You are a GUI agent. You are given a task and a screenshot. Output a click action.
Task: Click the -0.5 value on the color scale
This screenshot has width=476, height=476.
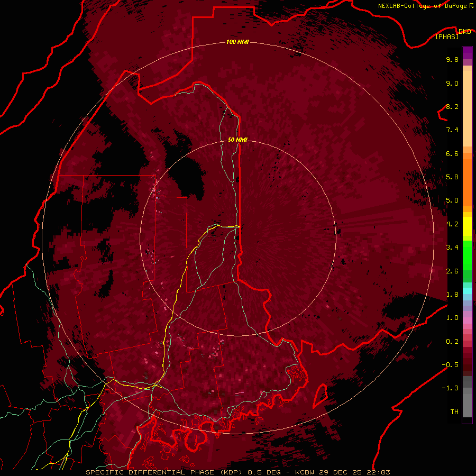point(450,365)
